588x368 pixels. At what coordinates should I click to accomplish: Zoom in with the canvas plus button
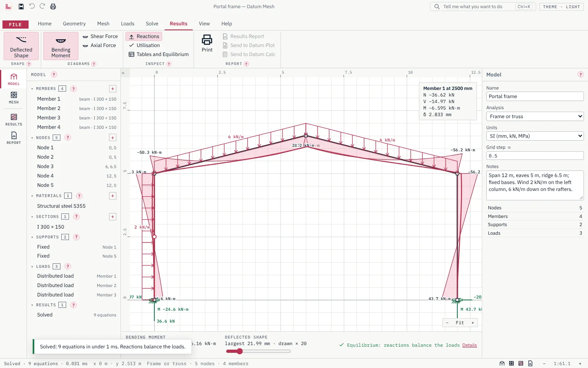[x=473, y=323]
